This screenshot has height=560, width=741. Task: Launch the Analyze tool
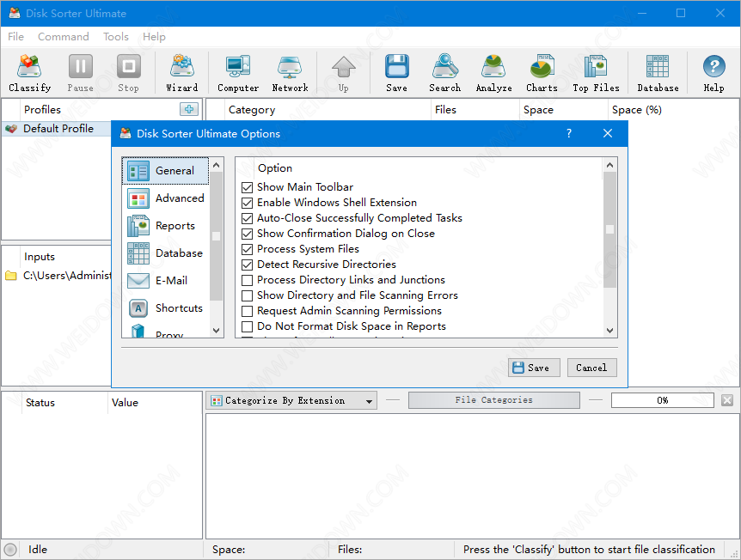pyautogui.click(x=493, y=73)
